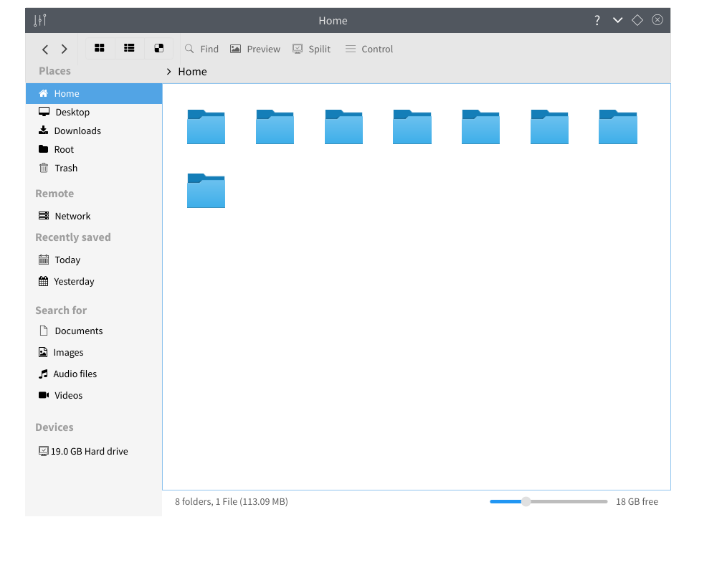Toggle the Preview panel
Image resolution: width=717 pixels, height=588 pixels.
point(255,49)
